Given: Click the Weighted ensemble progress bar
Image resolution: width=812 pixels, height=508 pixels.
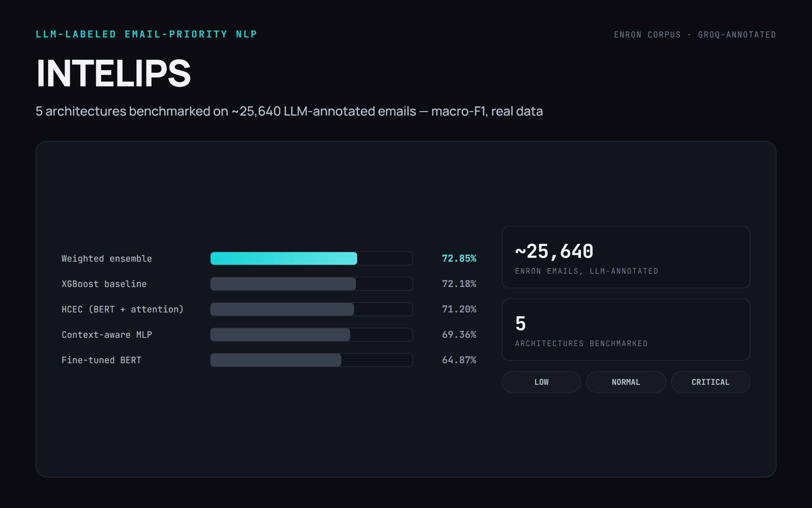Looking at the screenshot, I should click(311, 258).
